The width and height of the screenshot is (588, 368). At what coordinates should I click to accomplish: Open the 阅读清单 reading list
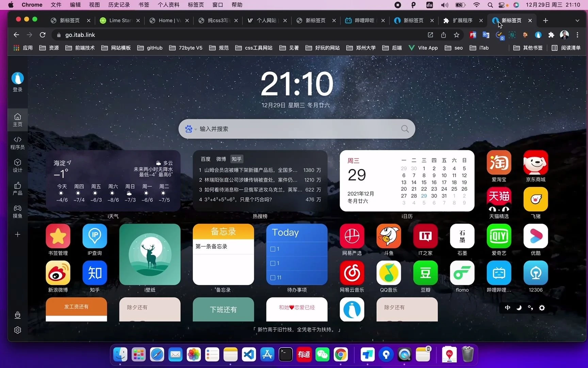point(566,48)
